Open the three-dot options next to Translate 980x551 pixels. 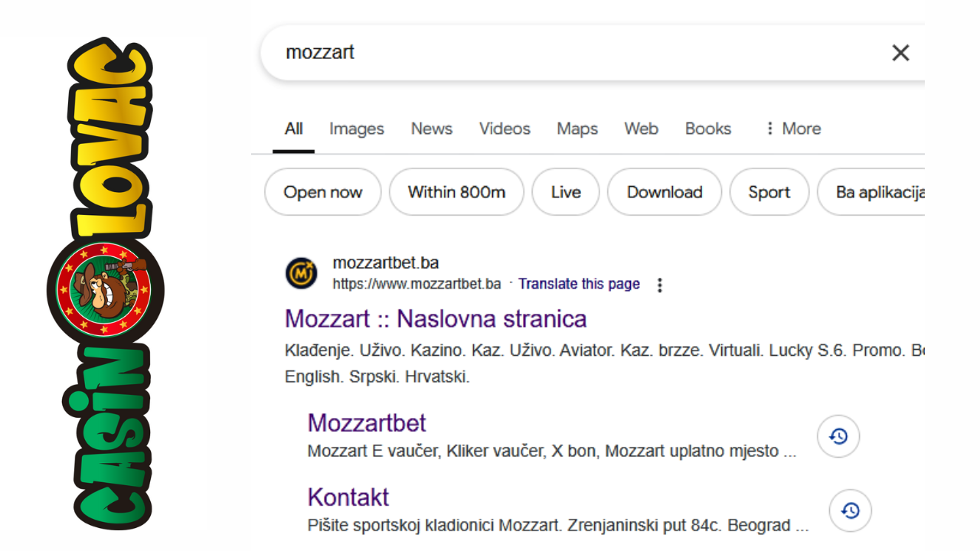[659, 285]
